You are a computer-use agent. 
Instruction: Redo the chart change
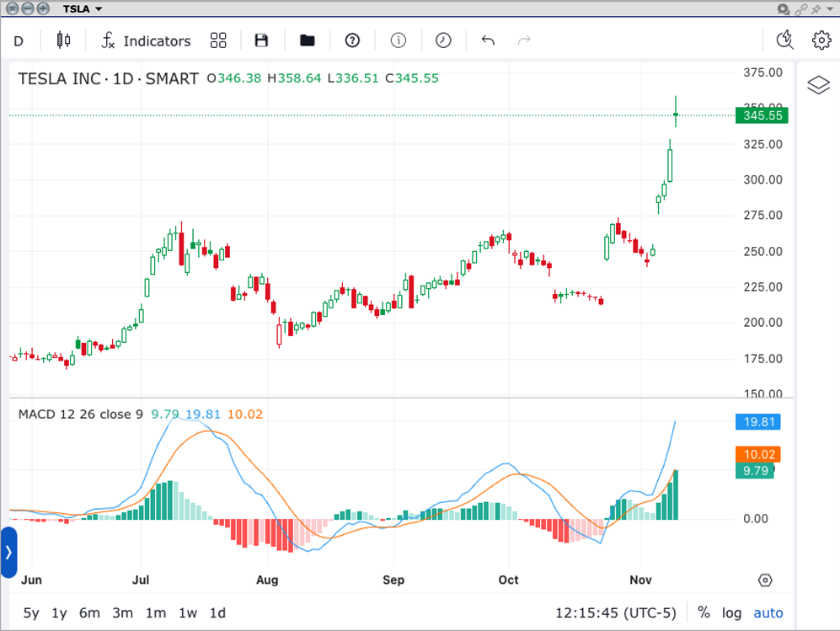(524, 40)
